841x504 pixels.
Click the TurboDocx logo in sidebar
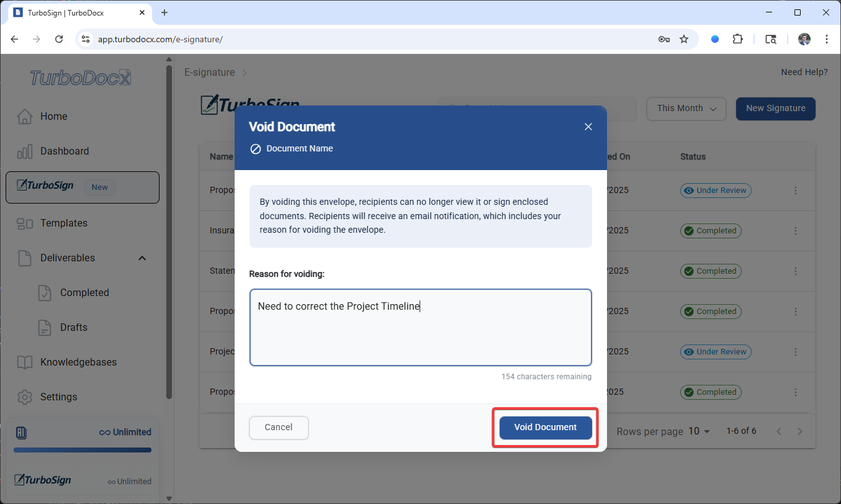pyautogui.click(x=81, y=78)
